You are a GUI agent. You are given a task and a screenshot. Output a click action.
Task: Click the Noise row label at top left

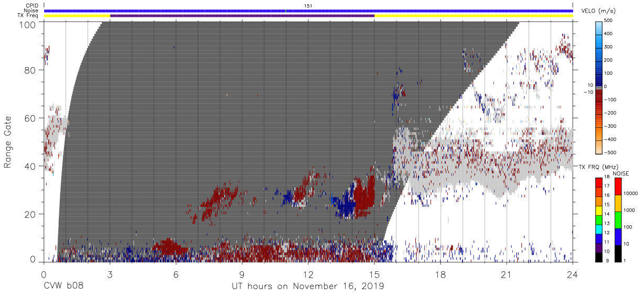click(x=31, y=10)
